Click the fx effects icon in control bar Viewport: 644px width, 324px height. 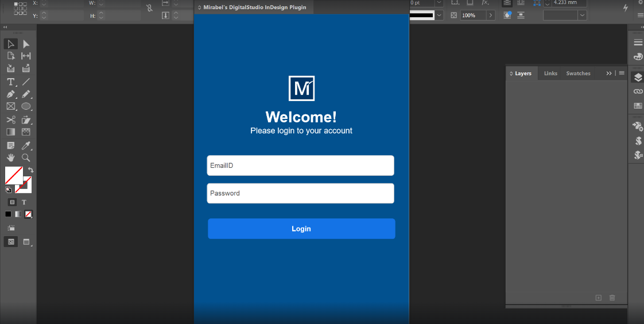tap(485, 2)
